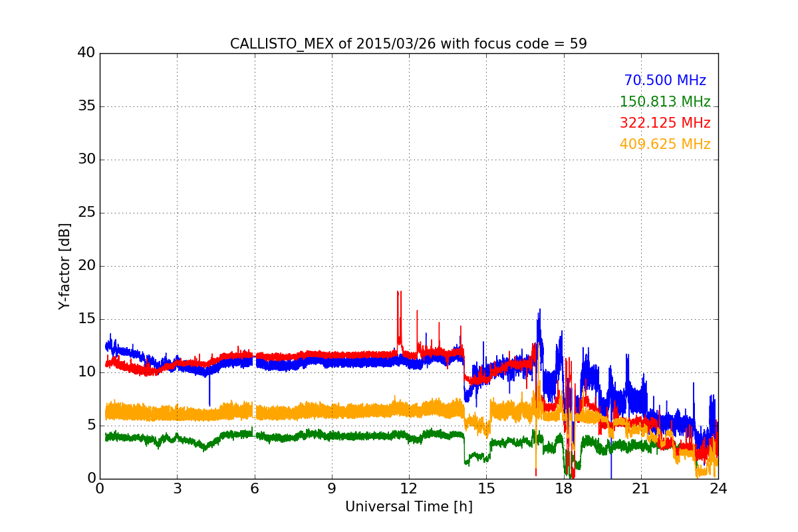
Task: Click the y-axis tick label 35
Action: point(86,106)
